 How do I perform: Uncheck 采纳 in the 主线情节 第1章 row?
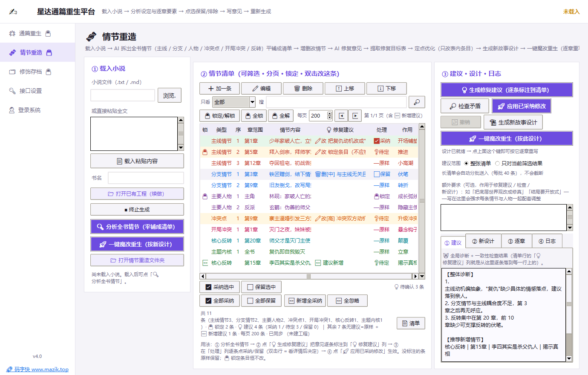(x=377, y=141)
